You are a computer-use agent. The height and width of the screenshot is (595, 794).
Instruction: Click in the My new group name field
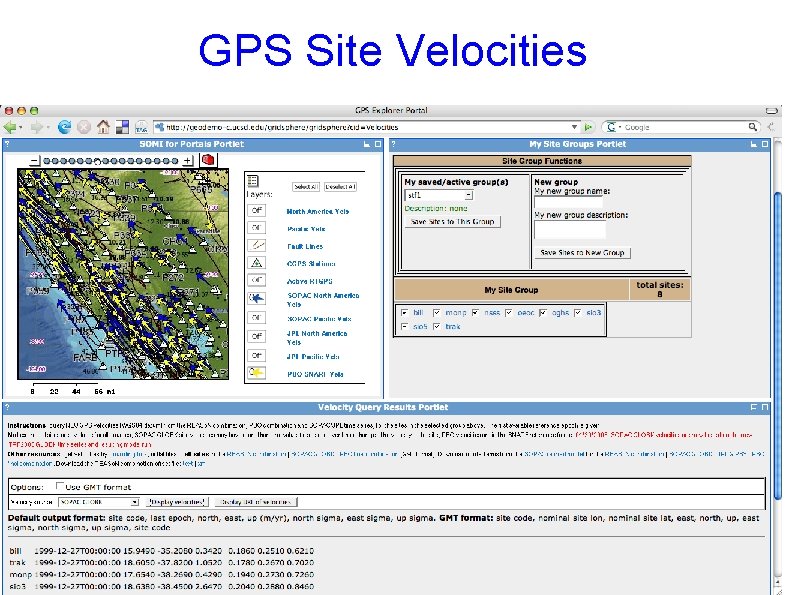pos(568,202)
